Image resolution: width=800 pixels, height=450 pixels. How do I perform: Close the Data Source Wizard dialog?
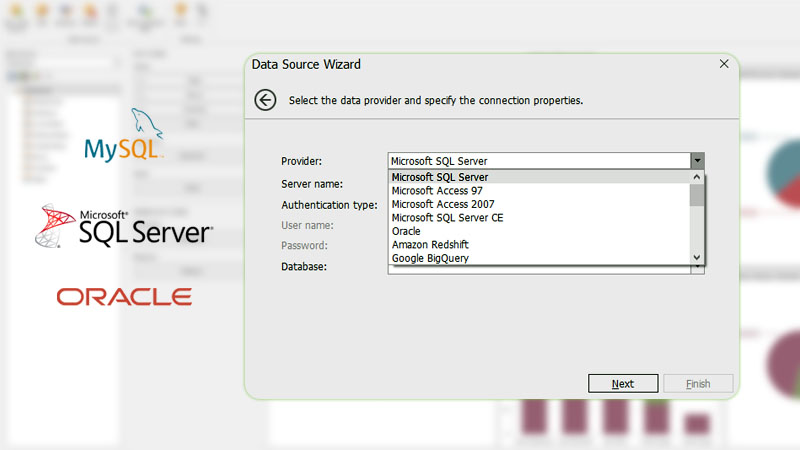click(x=724, y=64)
